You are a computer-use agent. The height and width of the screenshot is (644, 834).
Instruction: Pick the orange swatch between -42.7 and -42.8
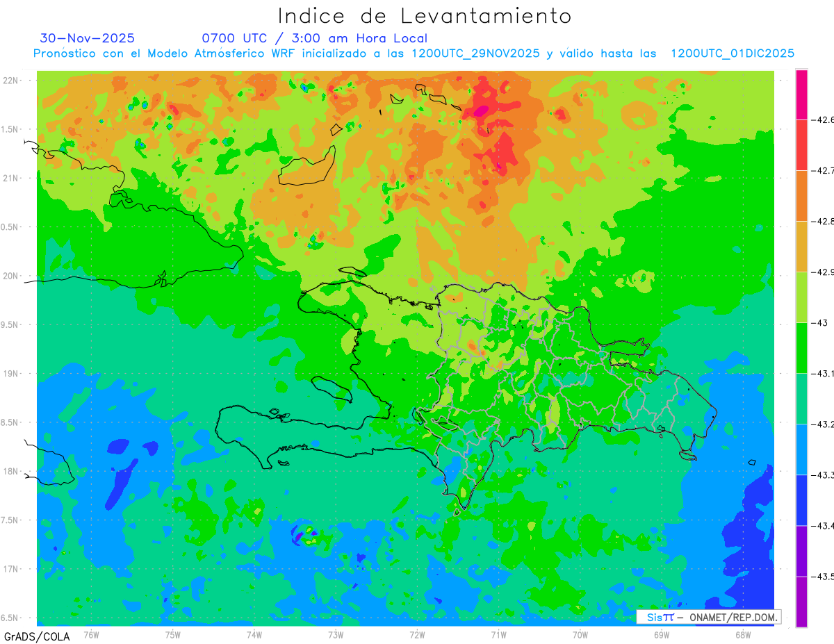tap(801, 196)
